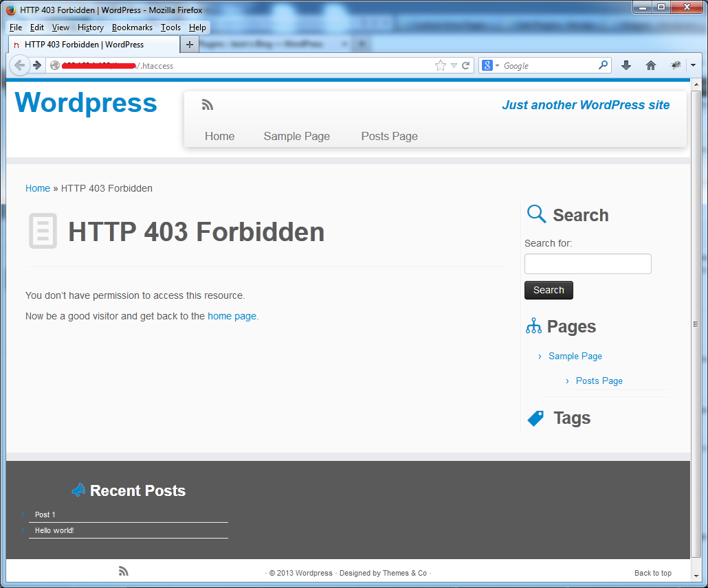This screenshot has width=708, height=588.
Task: Open Hello world! in Recent Posts
Action: click(x=54, y=530)
